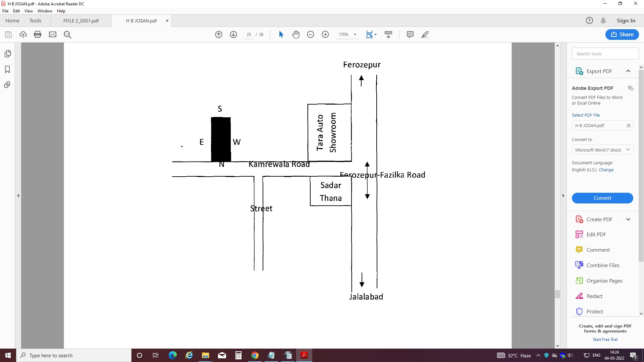Click the blue Convert button
Screen dimensions: 644x362
pyautogui.click(x=602, y=198)
